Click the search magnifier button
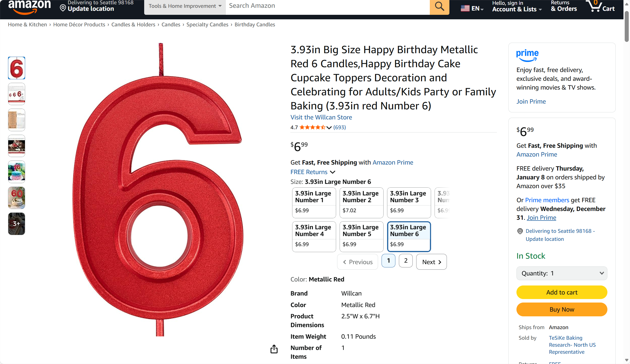 pyautogui.click(x=439, y=6)
